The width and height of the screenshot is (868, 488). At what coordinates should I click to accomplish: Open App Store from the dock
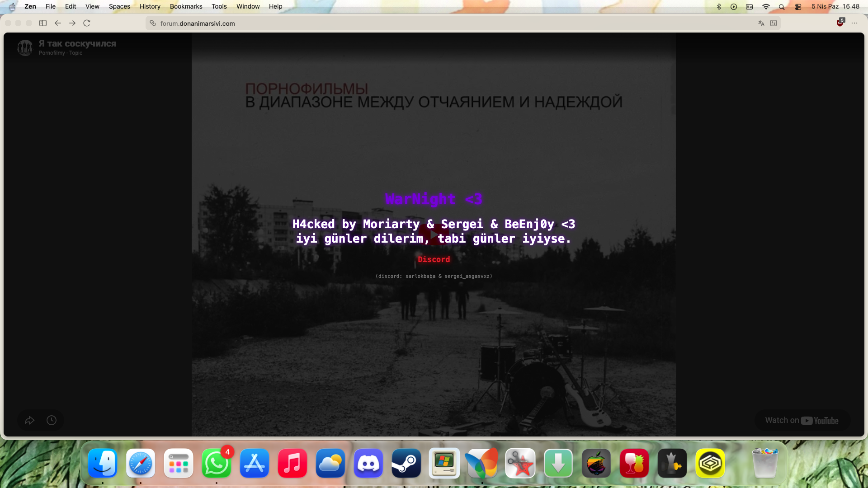point(255,463)
